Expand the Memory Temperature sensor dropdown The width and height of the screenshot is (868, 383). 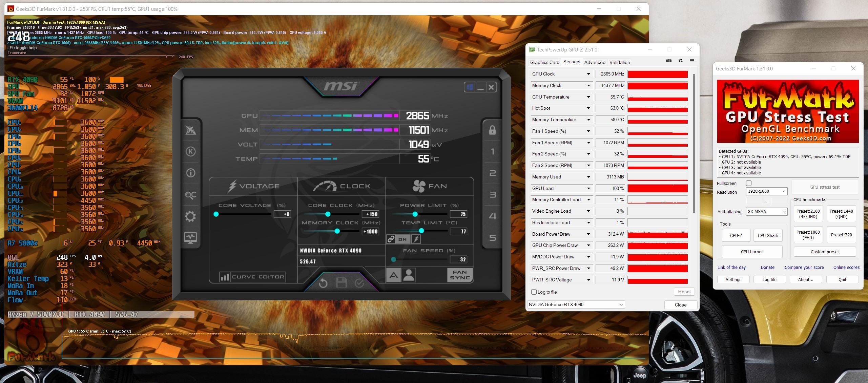588,120
